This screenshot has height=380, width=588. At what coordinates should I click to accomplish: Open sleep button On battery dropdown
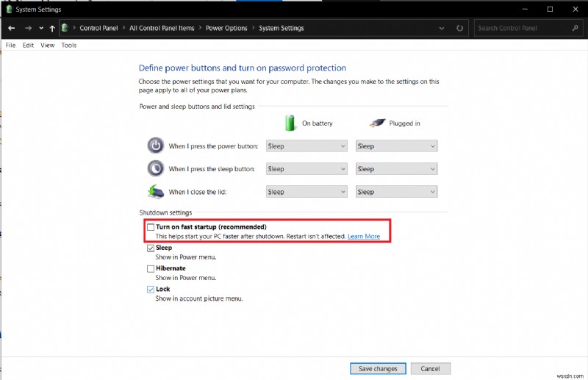coord(306,169)
